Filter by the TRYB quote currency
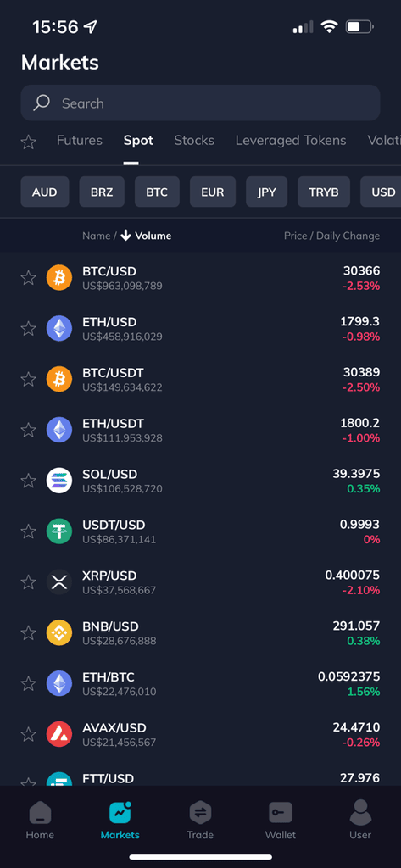 pyautogui.click(x=324, y=192)
